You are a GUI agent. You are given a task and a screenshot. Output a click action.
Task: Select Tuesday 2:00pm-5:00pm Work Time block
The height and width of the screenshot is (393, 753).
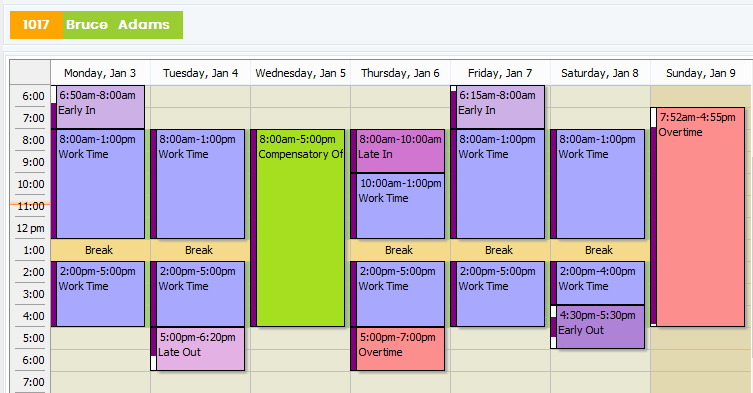click(x=198, y=294)
